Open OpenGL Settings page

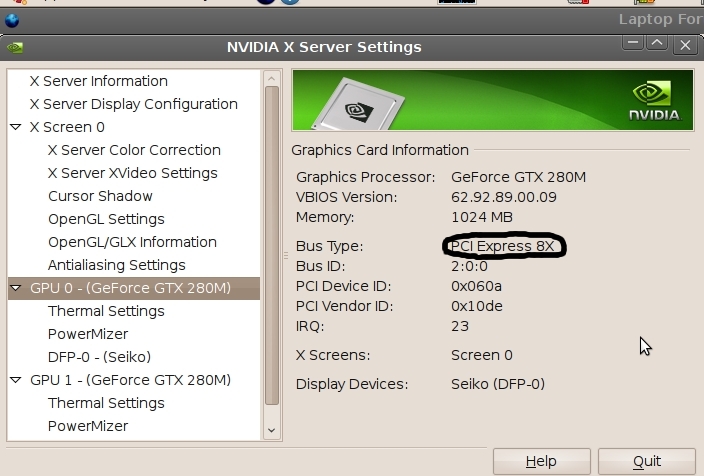(106, 219)
